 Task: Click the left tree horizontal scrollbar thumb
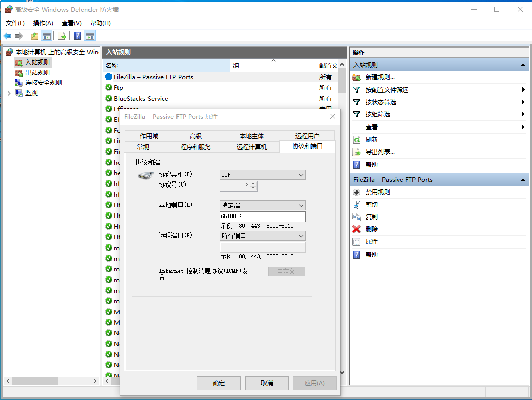[35, 381]
